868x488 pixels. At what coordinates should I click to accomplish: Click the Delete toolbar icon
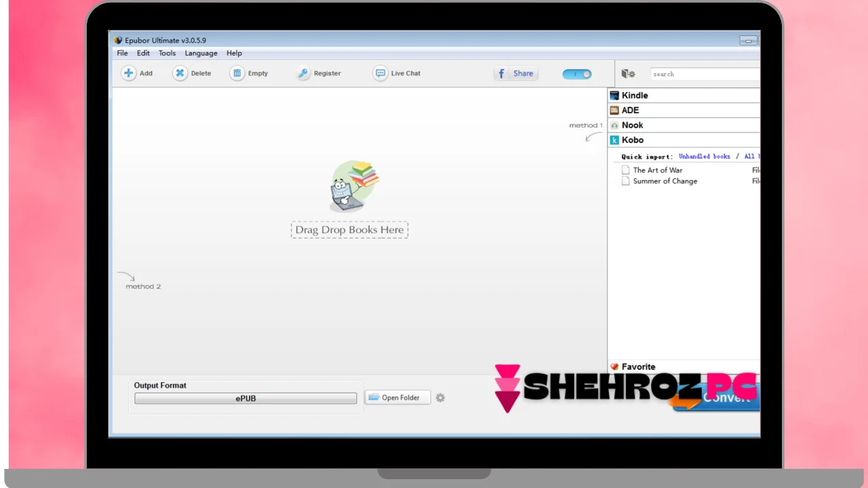pos(180,73)
